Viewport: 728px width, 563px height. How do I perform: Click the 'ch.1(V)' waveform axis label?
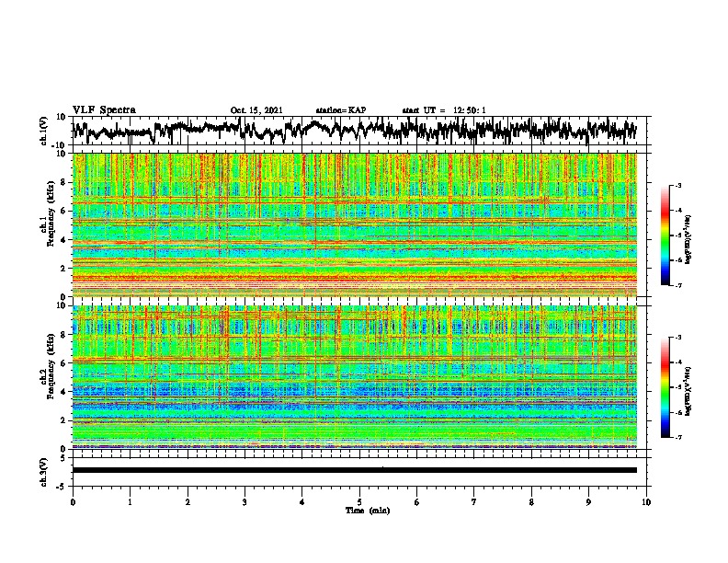click(x=44, y=131)
